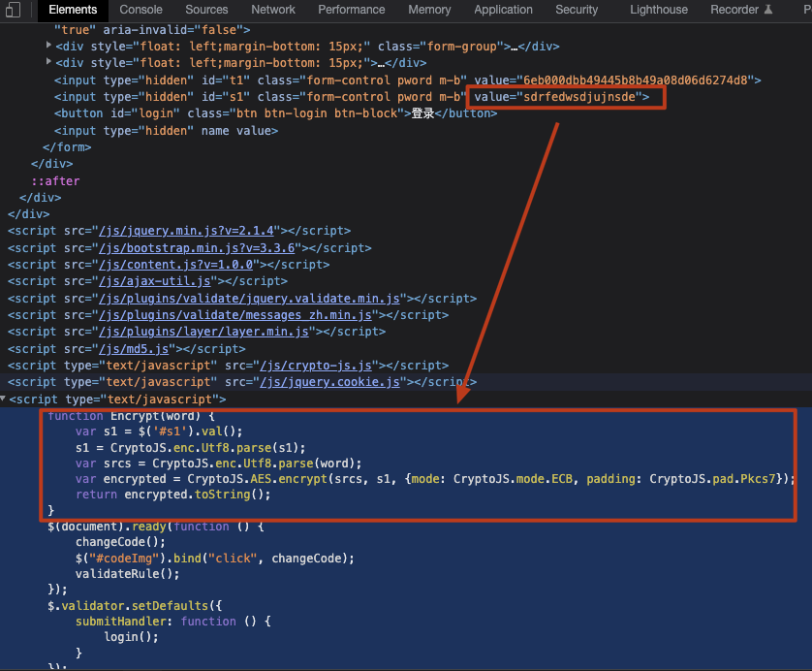Select the hidden input with id s1
This screenshot has height=671, width=812.
pyautogui.click(x=352, y=97)
